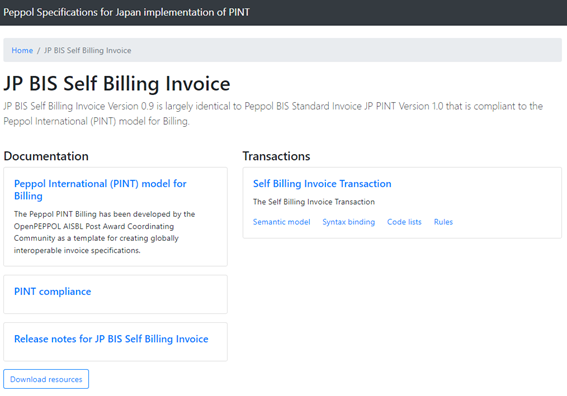Image resolution: width=567 pixels, height=396 pixels.
Task: Click the intro paragraph mentioning Version 0.9
Action: pyautogui.click(x=273, y=114)
